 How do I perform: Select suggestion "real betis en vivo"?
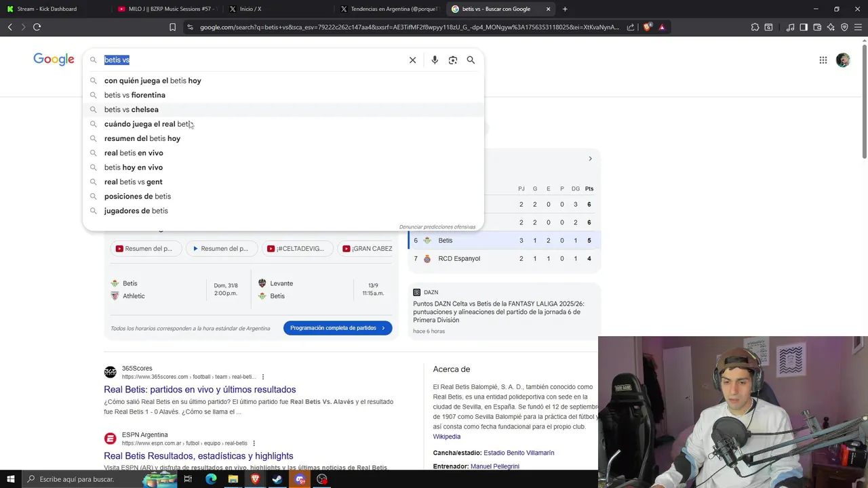point(283,153)
